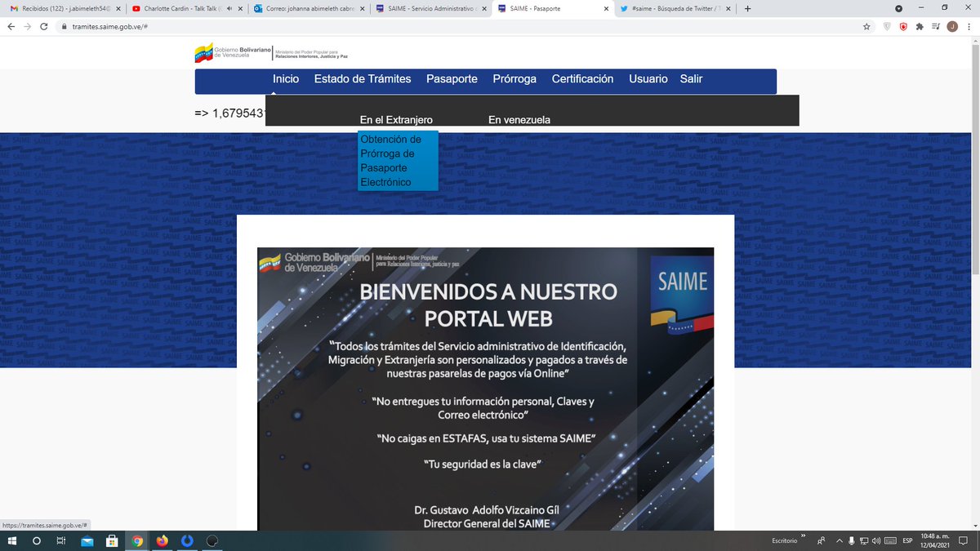Viewport: 980px width, 551px height.
Task: Click the site lock icon
Action: pos(65,26)
